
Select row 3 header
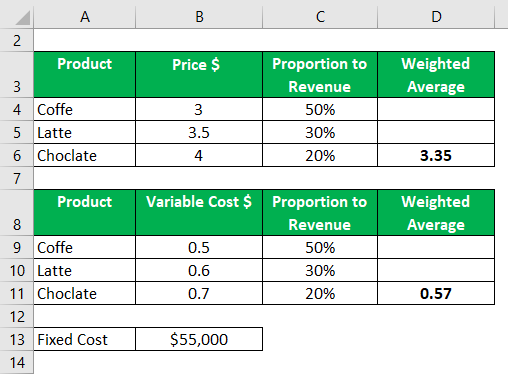click(x=17, y=75)
